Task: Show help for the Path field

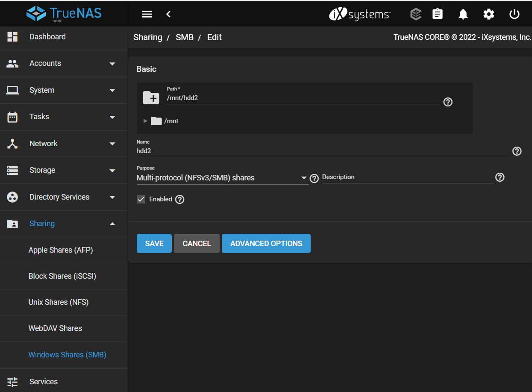Action: (448, 102)
